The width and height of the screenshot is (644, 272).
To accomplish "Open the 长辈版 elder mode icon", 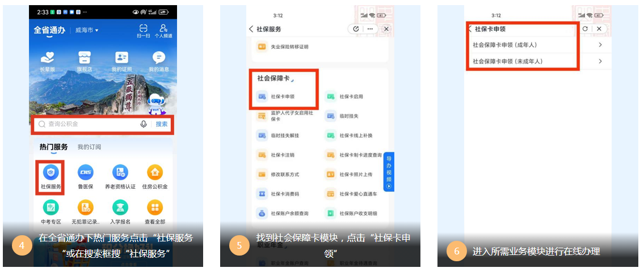I will pos(48,58).
